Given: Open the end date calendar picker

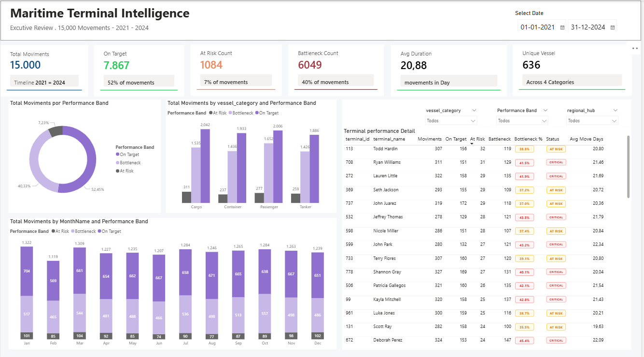Looking at the screenshot, I should tap(613, 27).
